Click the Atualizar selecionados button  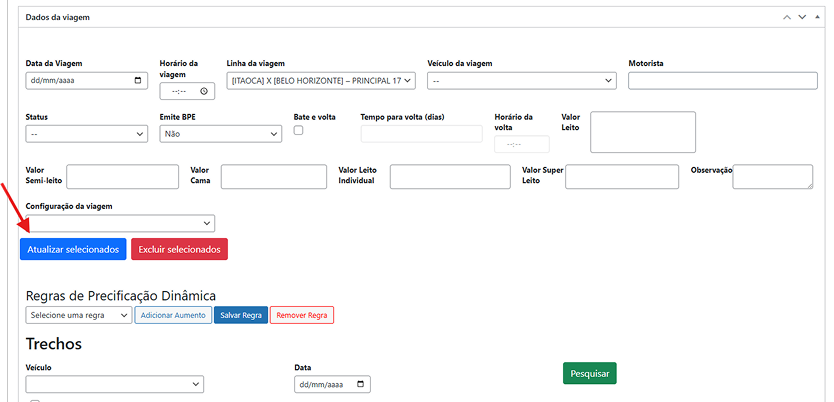[73, 249]
